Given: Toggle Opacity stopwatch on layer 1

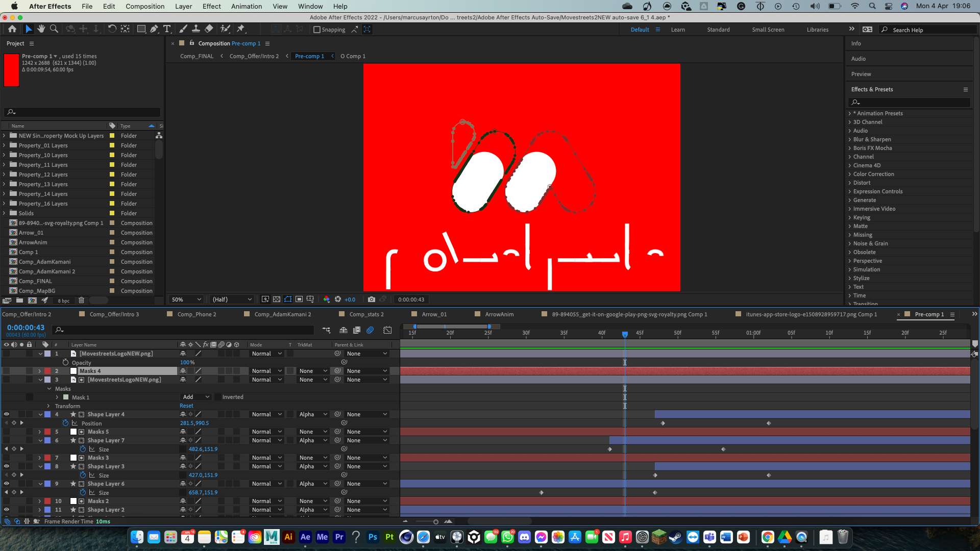Looking at the screenshot, I should [x=65, y=362].
